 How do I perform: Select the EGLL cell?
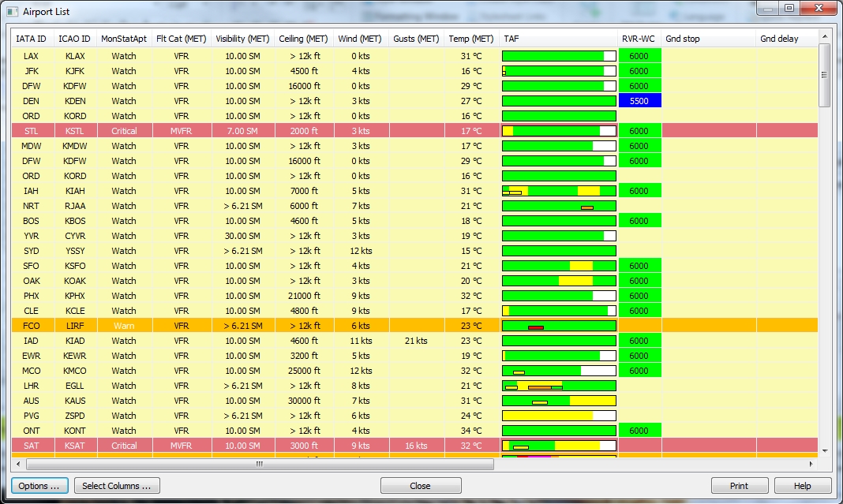click(75, 386)
